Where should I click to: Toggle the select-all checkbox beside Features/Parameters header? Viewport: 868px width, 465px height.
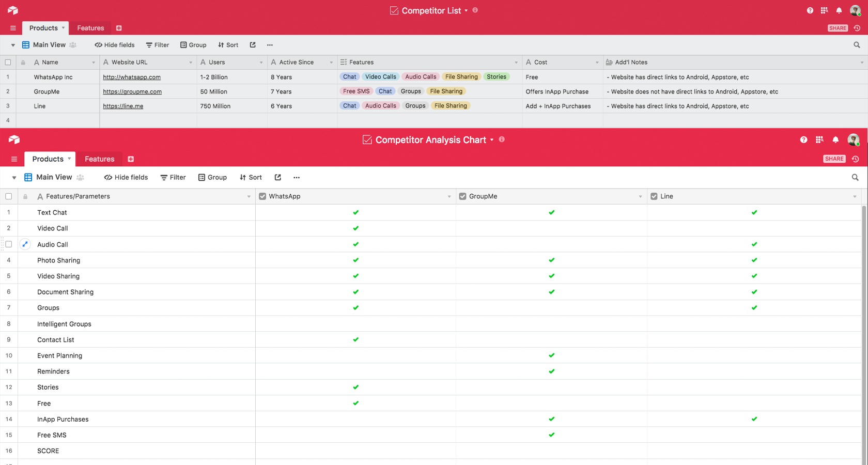tap(9, 196)
